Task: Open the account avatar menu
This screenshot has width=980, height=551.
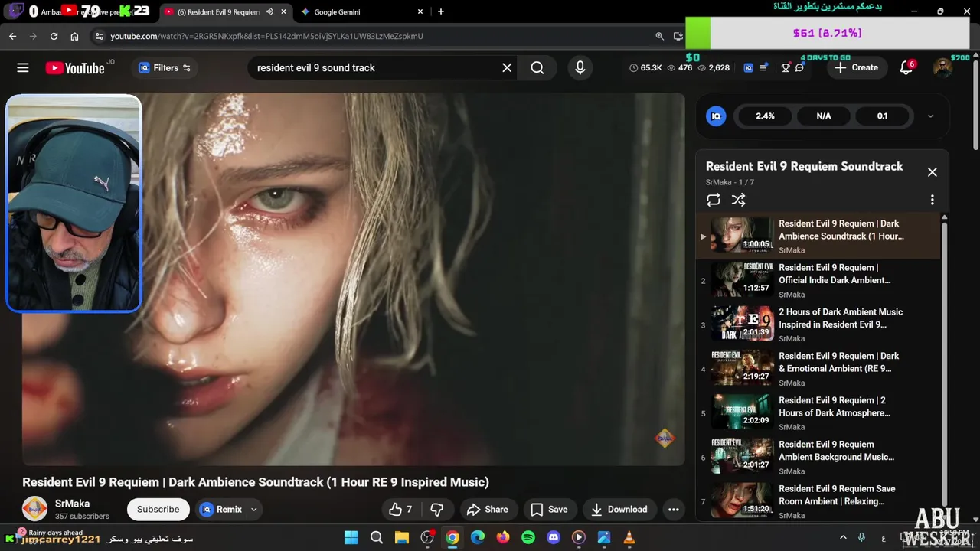Action: click(942, 68)
